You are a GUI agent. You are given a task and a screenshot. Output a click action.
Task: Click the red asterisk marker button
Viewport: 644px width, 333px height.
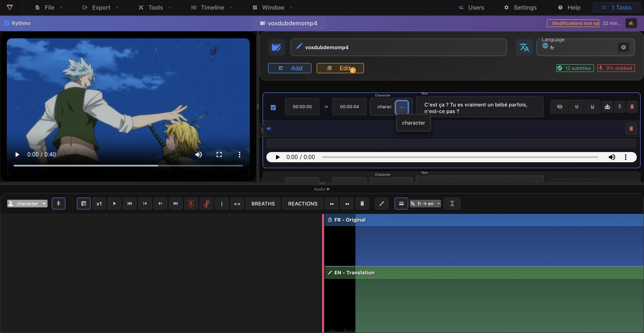coord(191,204)
